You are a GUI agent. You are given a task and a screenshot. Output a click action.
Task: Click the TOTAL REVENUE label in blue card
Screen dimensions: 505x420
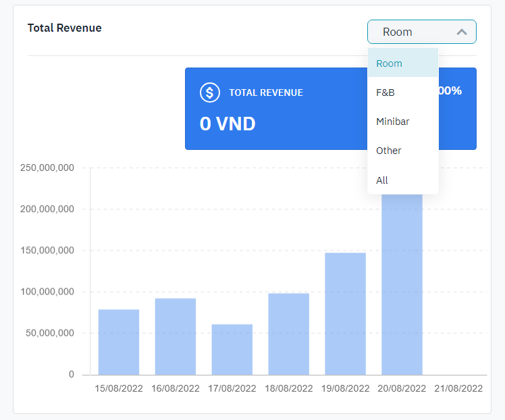[x=266, y=93]
